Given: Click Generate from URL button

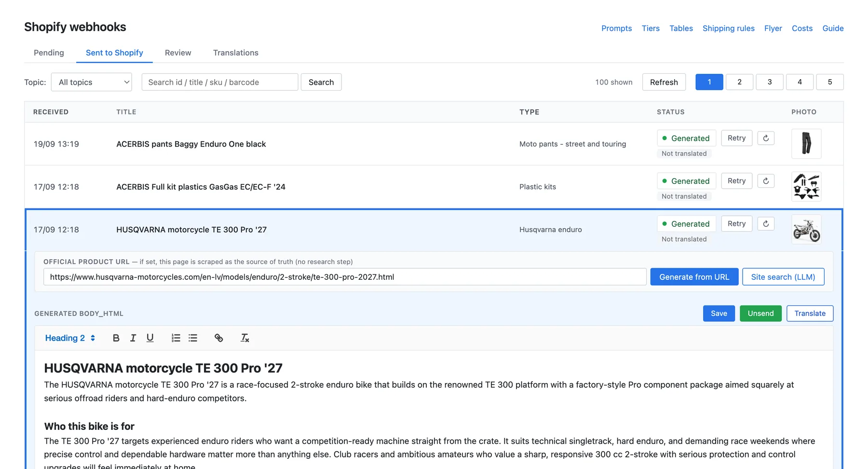Looking at the screenshot, I should pos(694,277).
